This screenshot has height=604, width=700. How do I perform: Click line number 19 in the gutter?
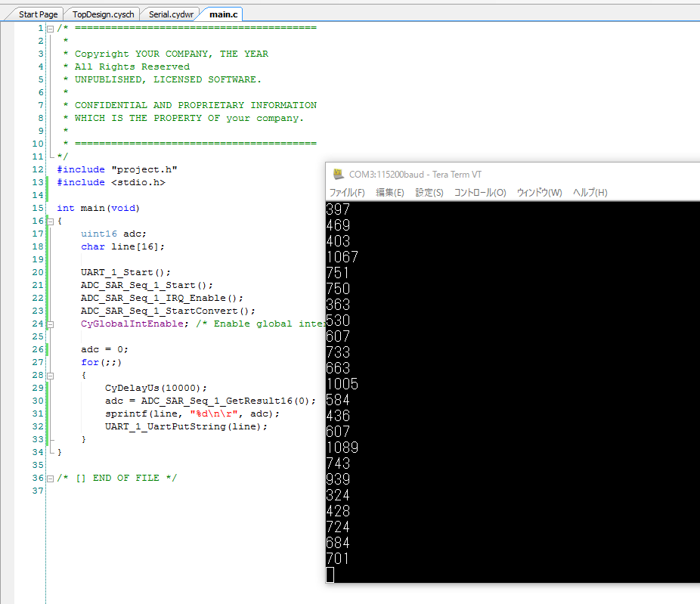[38, 260]
